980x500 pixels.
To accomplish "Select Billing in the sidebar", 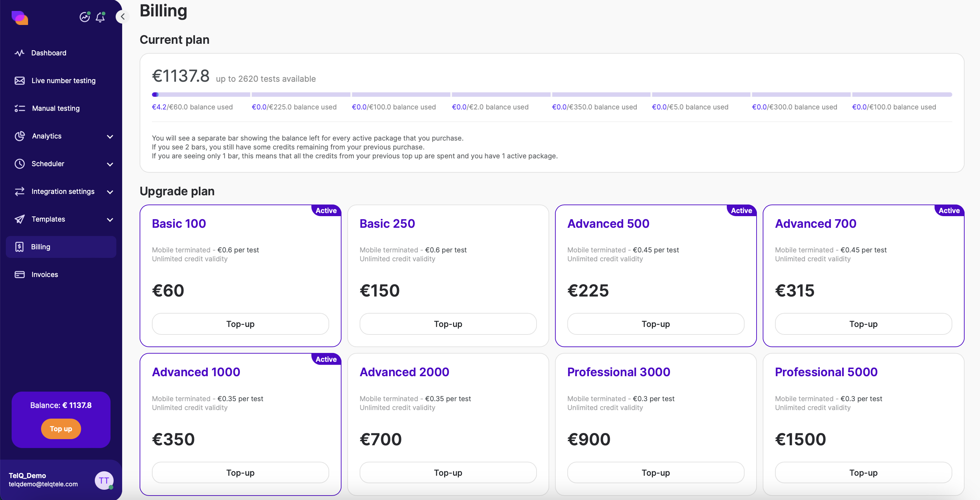I will (x=61, y=247).
